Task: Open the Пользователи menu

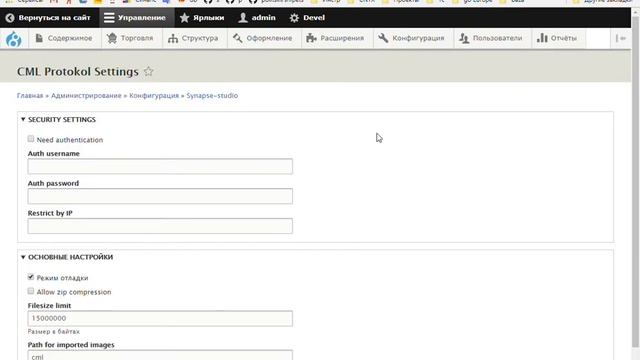Action: pos(491,38)
